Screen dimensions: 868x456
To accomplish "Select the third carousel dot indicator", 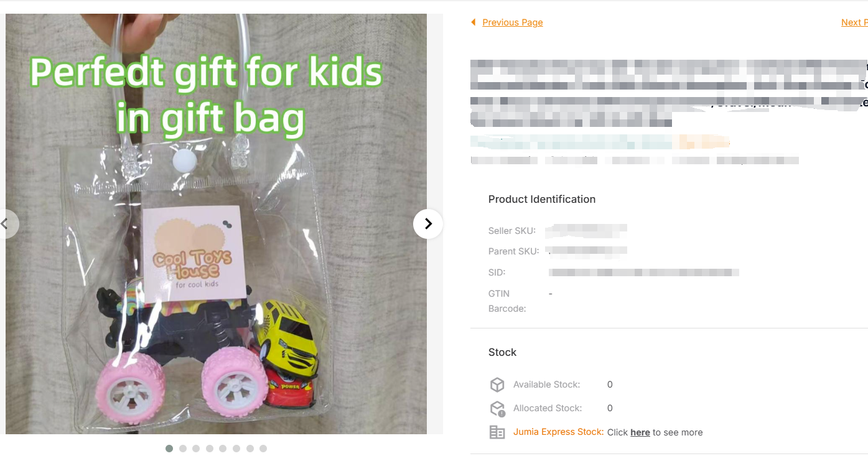I will pos(196,449).
